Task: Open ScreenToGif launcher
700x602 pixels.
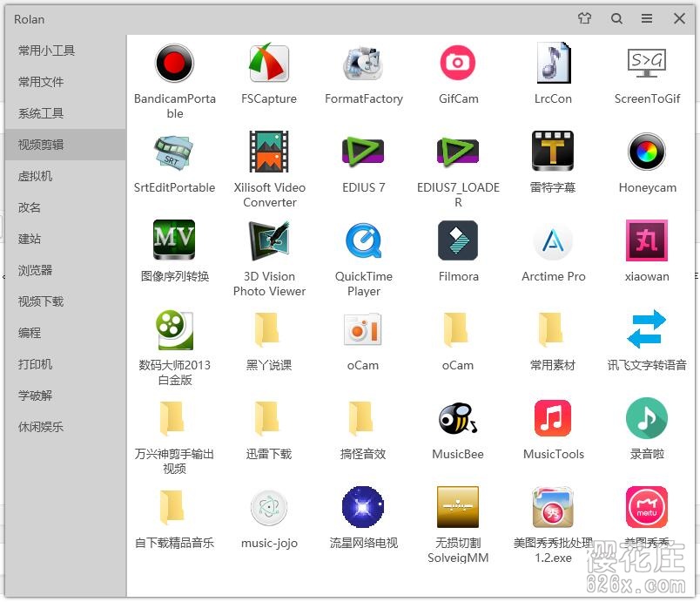Action: click(647, 63)
